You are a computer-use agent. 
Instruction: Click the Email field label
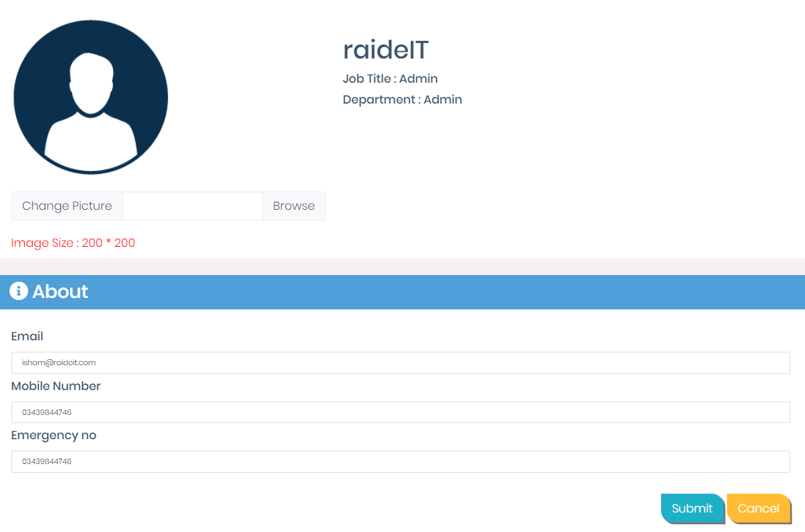[27, 336]
